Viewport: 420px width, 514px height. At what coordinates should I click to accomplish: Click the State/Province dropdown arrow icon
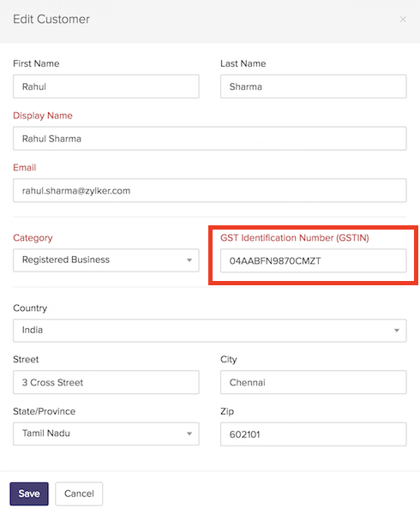tap(189, 433)
